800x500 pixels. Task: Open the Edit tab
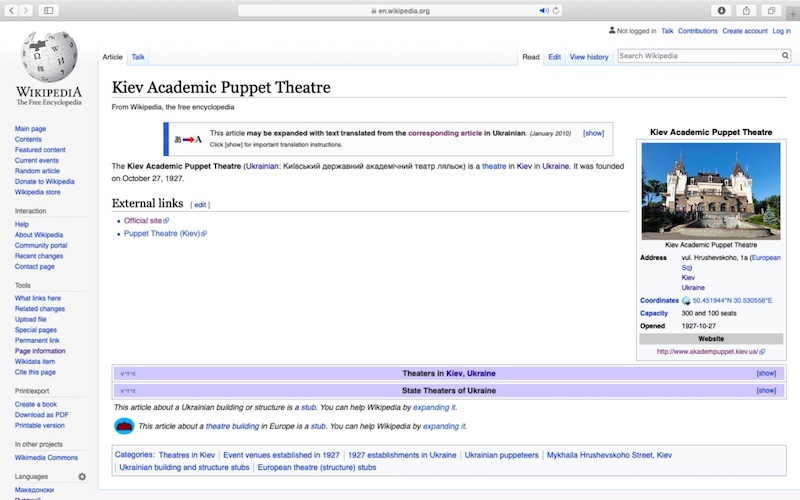[555, 57]
